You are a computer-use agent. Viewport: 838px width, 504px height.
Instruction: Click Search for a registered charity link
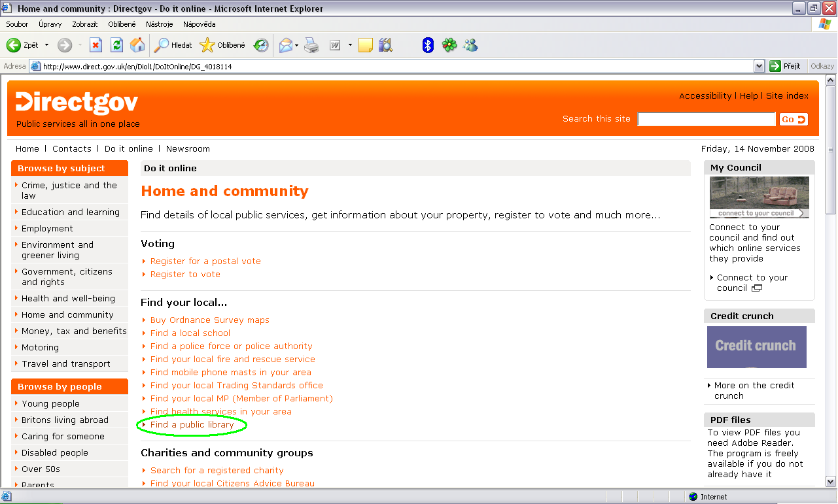click(x=217, y=470)
